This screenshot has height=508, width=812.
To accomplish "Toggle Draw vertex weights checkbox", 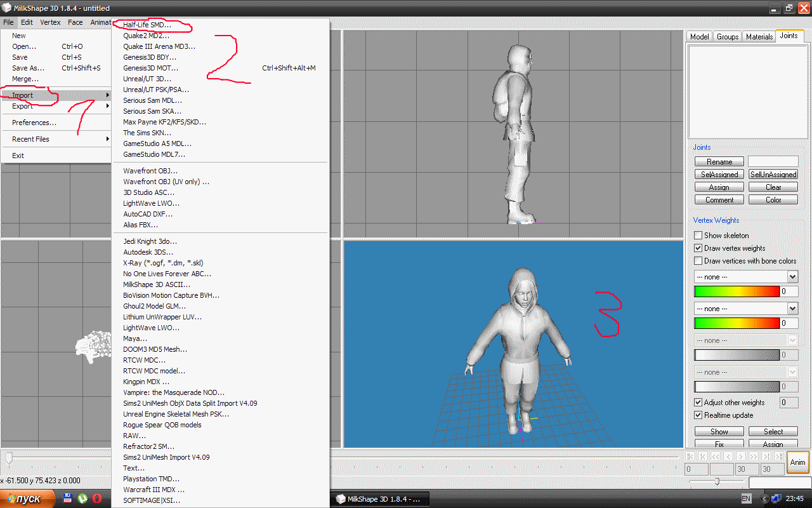I will point(698,248).
